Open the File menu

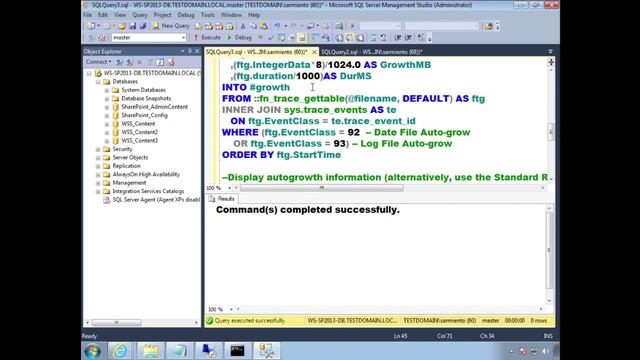88,15
